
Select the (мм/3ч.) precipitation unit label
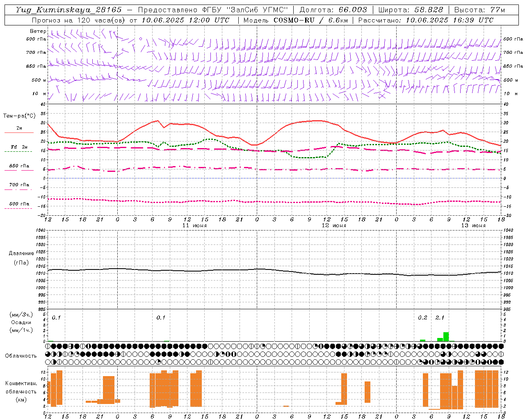(21, 315)
